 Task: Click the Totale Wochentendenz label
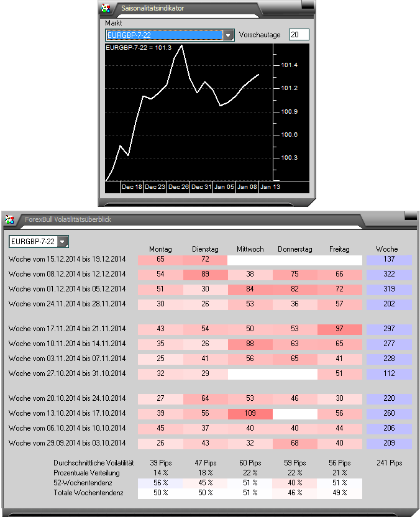(x=88, y=493)
